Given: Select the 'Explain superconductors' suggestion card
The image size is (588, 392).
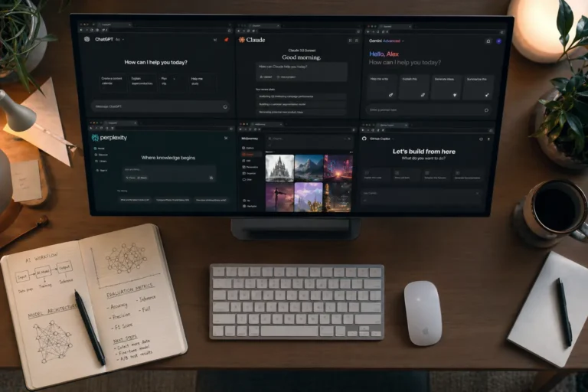Looking at the screenshot, I should pos(142,82).
